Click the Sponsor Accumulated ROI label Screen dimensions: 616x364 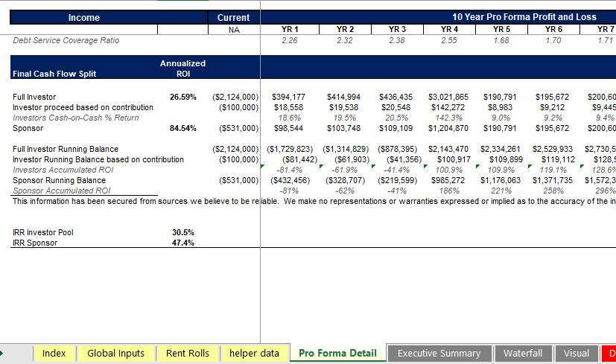(x=61, y=191)
